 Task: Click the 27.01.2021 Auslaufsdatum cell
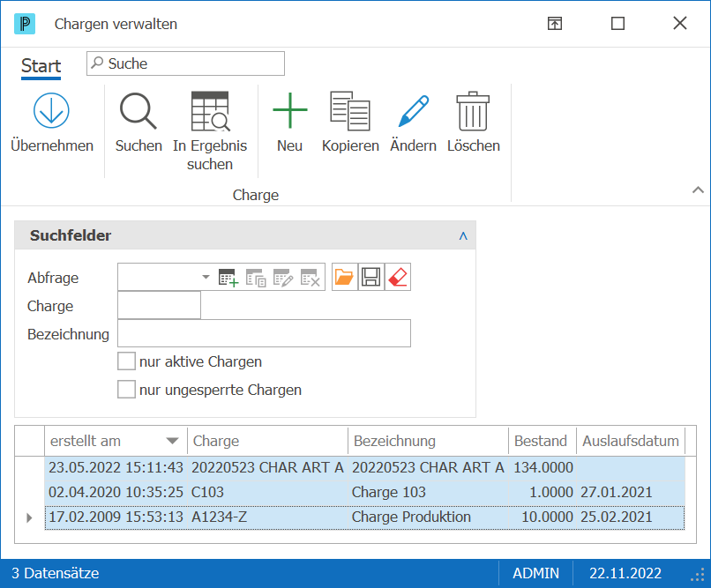pos(631,493)
